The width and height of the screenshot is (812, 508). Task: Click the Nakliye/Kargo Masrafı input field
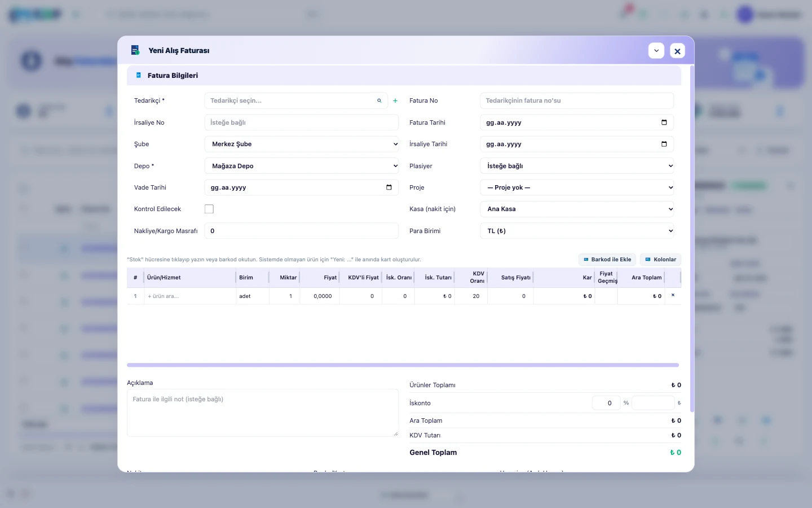pos(302,231)
